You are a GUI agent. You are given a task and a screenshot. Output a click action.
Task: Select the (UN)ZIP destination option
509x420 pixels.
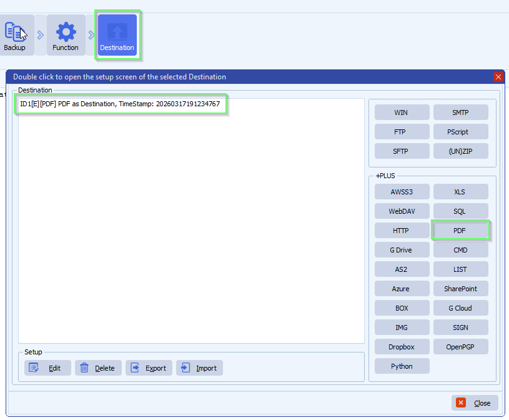click(460, 151)
